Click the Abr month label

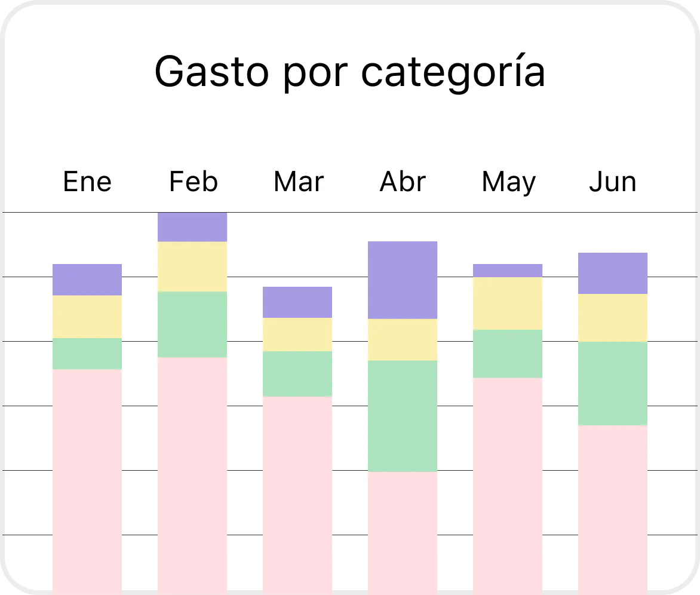[x=403, y=182]
